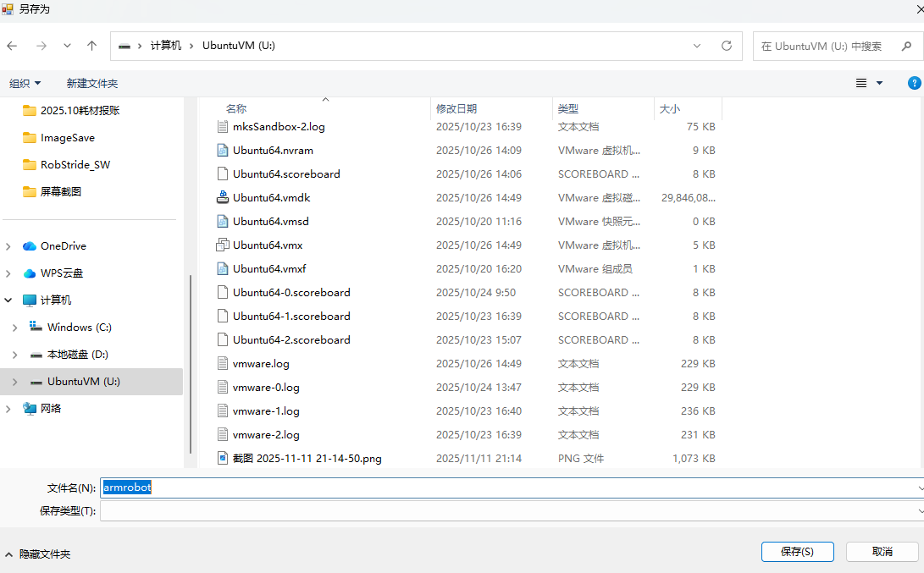Image resolution: width=924 pixels, height=573 pixels.
Task: Select the vmware-0.log file icon
Action: 222,387
